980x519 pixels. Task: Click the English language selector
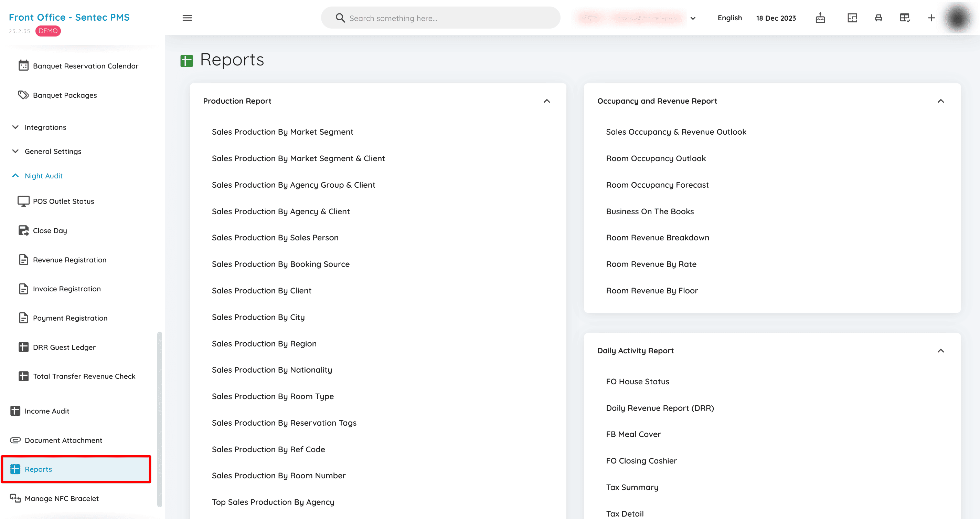click(729, 18)
